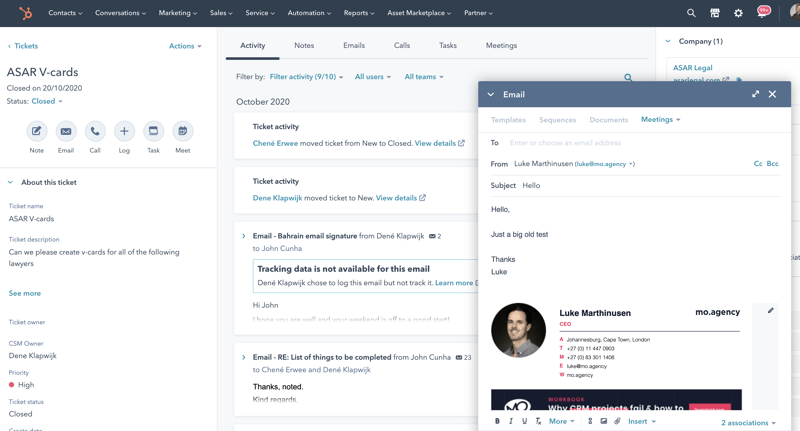Open the Conversations menu
Image resolution: width=800 pixels, height=431 pixels.
coord(120,13)
